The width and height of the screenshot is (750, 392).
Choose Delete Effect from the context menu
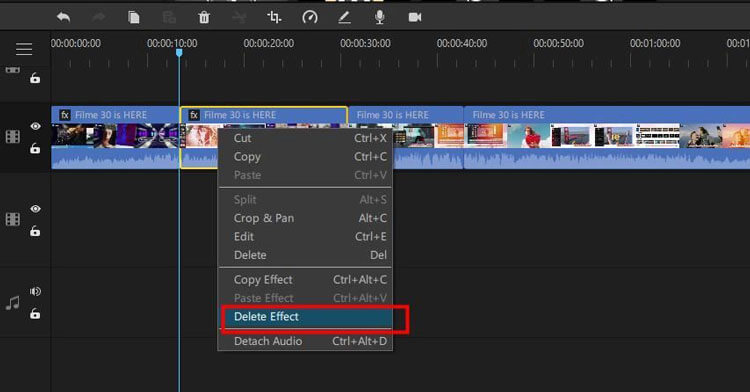(305, 317)
